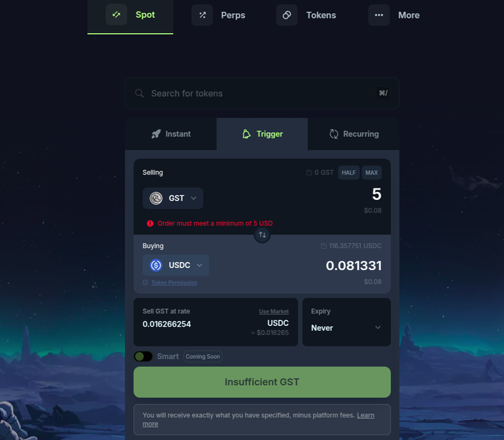
Task: Click the GST token logo icon
Action: (156, 198)
